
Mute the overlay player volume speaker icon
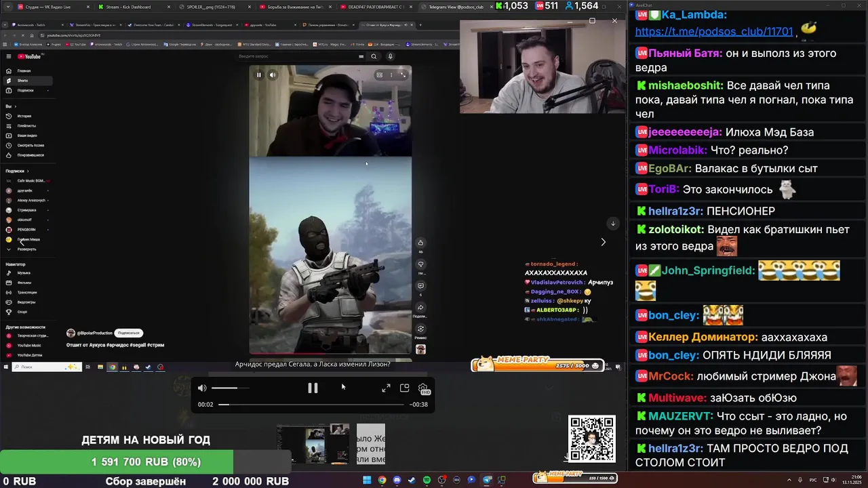[202, 388]
